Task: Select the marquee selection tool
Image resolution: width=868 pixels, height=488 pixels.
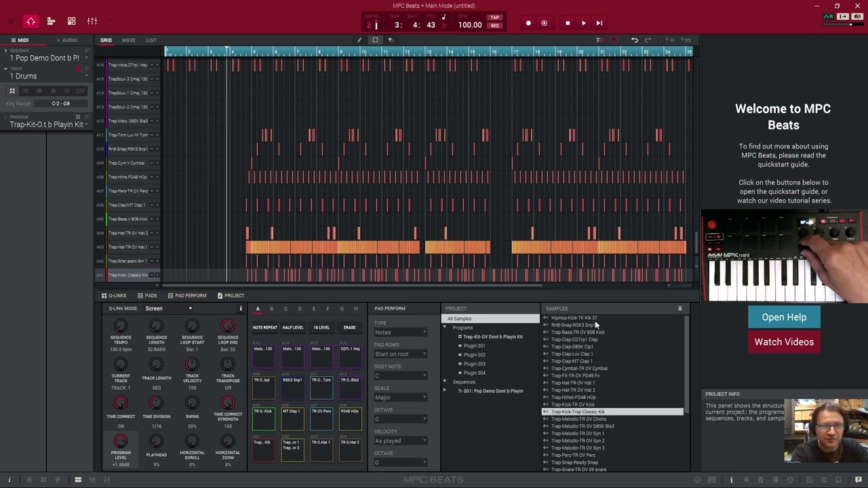Action: [x=375, y=40]
